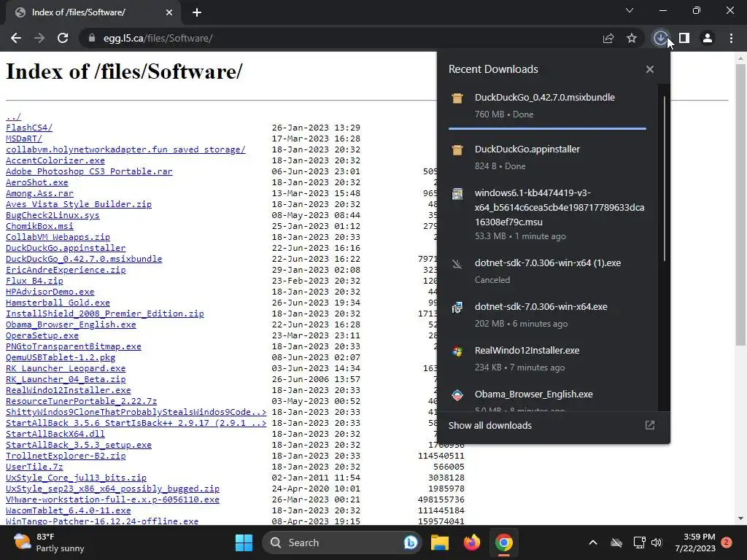Open a new tab with the plus button
The image size is (747, 560).
[x=197, y=12]
